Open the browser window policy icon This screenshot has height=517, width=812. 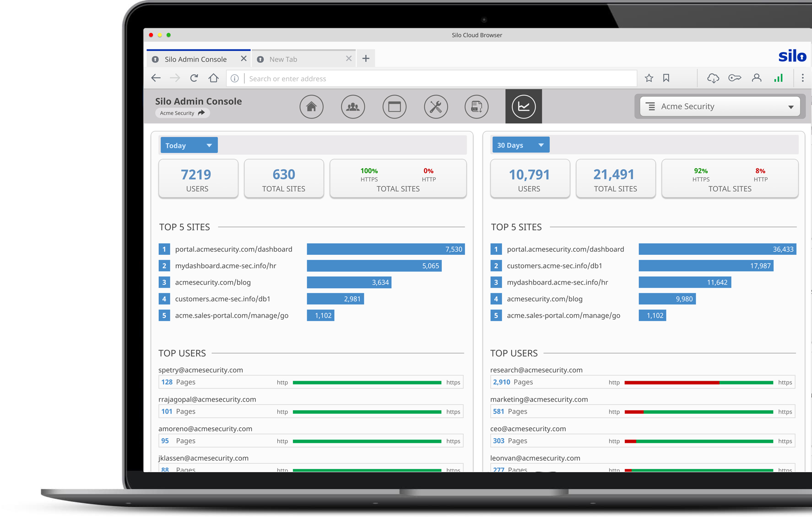[394, 107]
